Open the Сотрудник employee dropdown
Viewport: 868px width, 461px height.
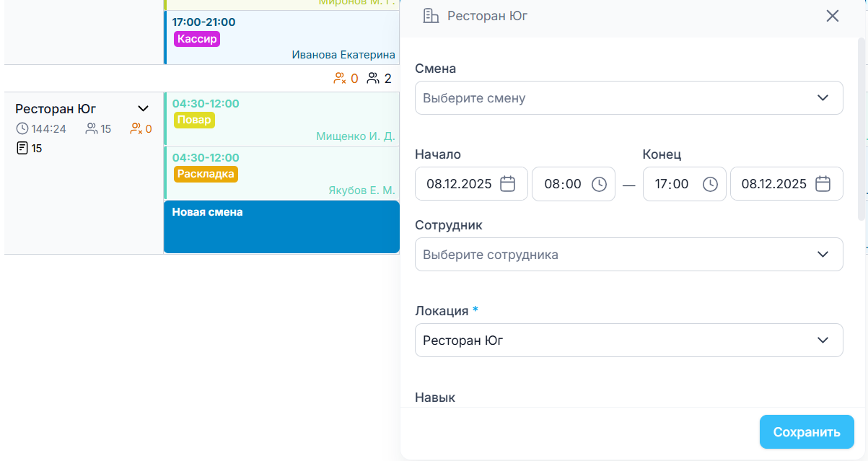(628, 255)
